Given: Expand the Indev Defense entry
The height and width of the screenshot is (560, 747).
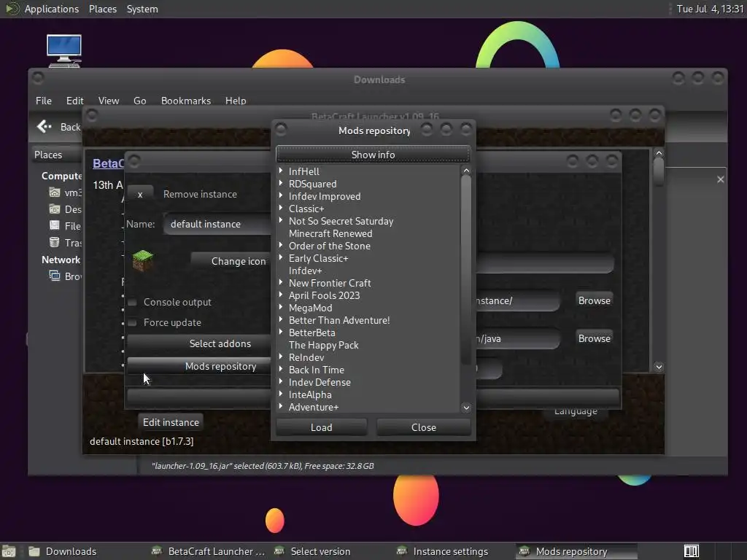Looking at the screenshot, I should [281, 381].
